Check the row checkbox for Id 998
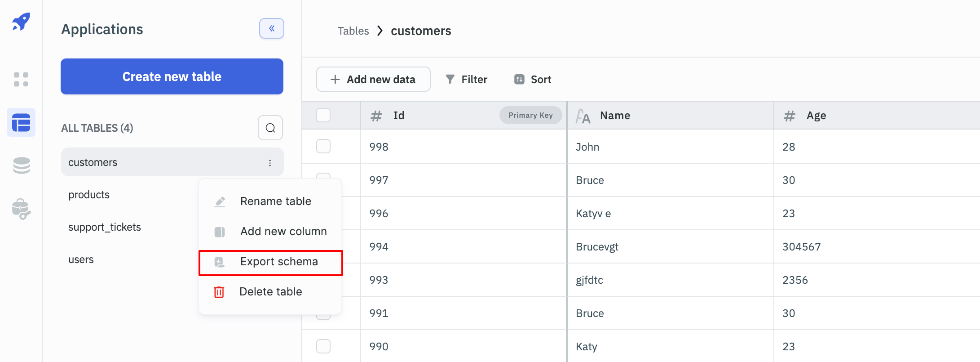 (x=323, y=147)
